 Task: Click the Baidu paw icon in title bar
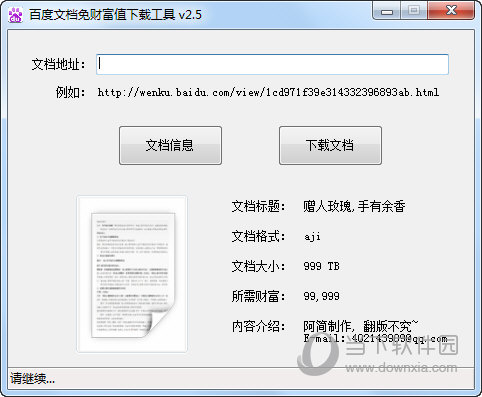tap(15, 15)
